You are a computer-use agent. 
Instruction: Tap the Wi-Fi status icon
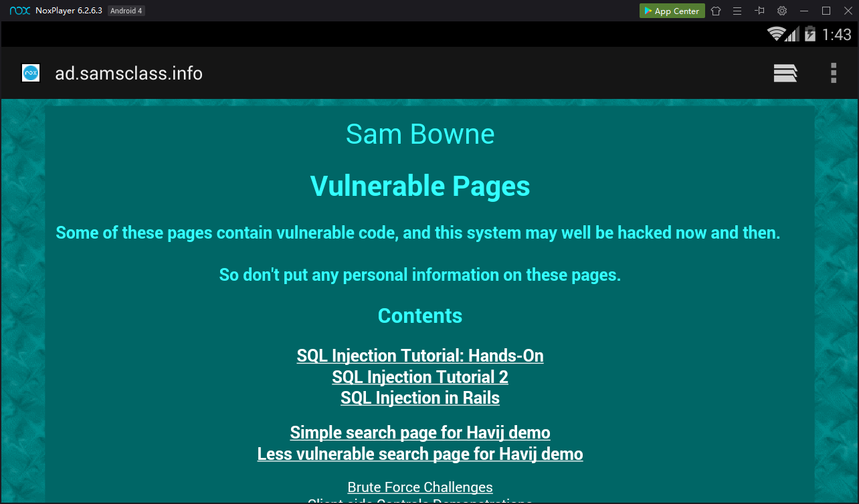776,34
